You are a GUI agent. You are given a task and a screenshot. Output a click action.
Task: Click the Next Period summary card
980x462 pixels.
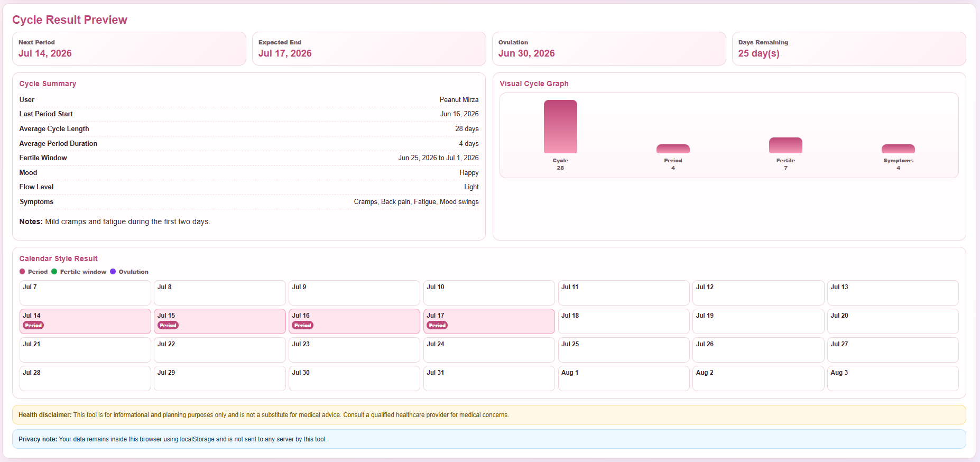tap(129, 49)
